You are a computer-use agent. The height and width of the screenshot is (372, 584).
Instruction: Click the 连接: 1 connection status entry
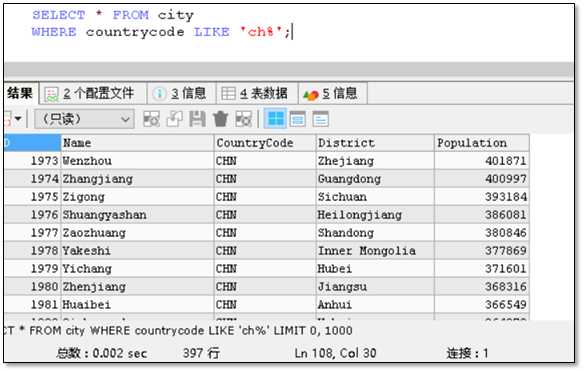467,353
